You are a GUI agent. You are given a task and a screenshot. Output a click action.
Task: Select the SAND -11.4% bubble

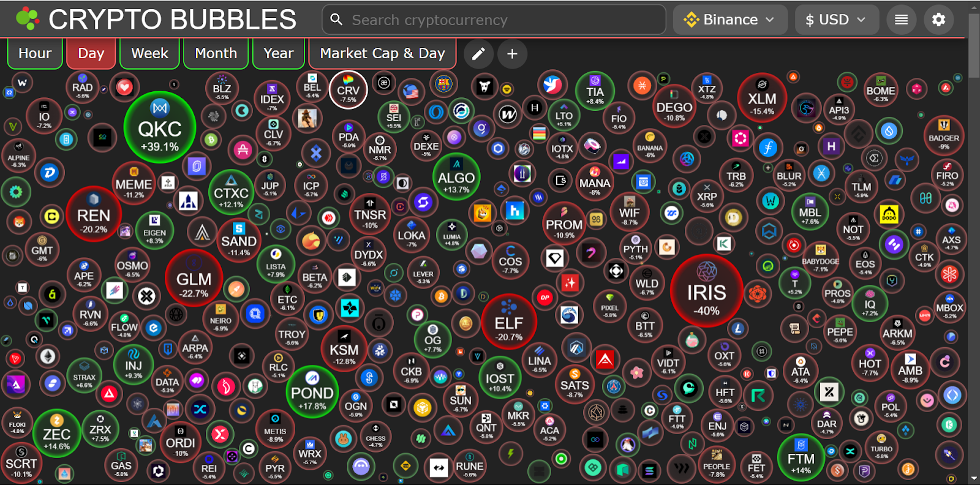point(239,240)
